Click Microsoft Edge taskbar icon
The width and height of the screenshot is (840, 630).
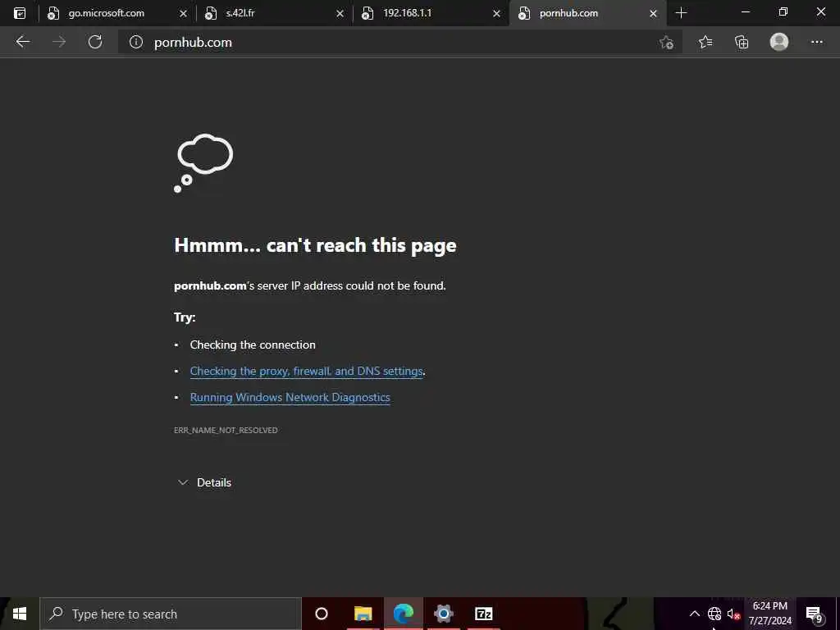point(404,614)
